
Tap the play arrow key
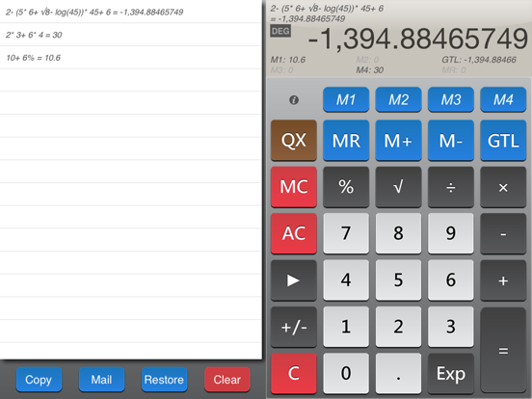pyautogui.click(x=294, y=280)
